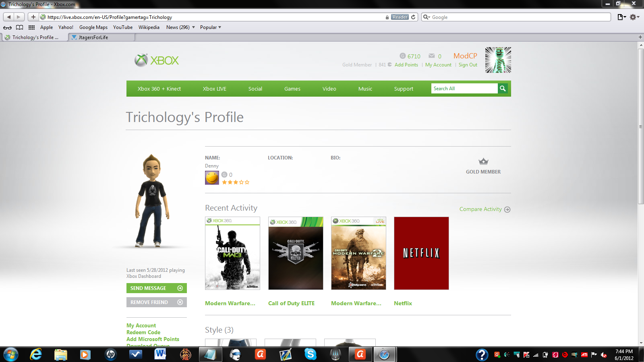Open Internet Explorer from the taskbar
The width and height of the screenshot is (644, 362).
point(36,354)
